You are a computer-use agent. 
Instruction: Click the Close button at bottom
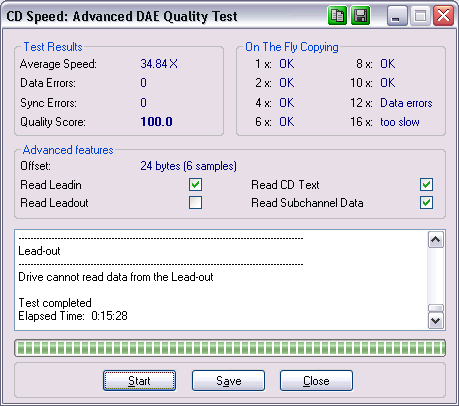coord(316,380)
